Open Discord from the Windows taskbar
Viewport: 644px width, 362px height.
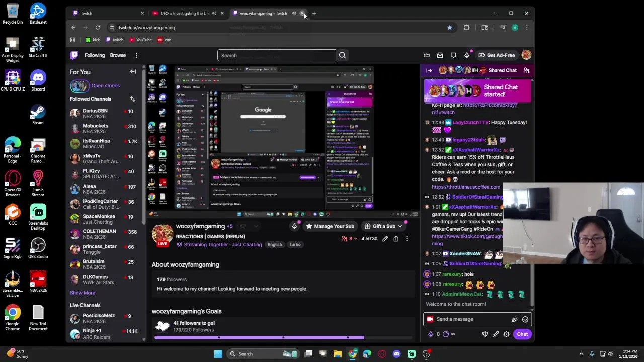click(396, 354)
